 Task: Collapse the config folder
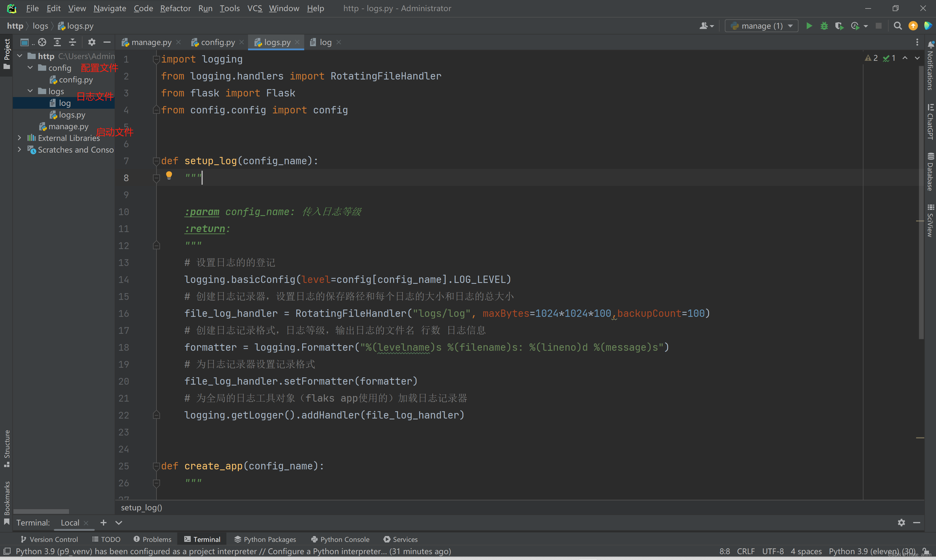30,68
